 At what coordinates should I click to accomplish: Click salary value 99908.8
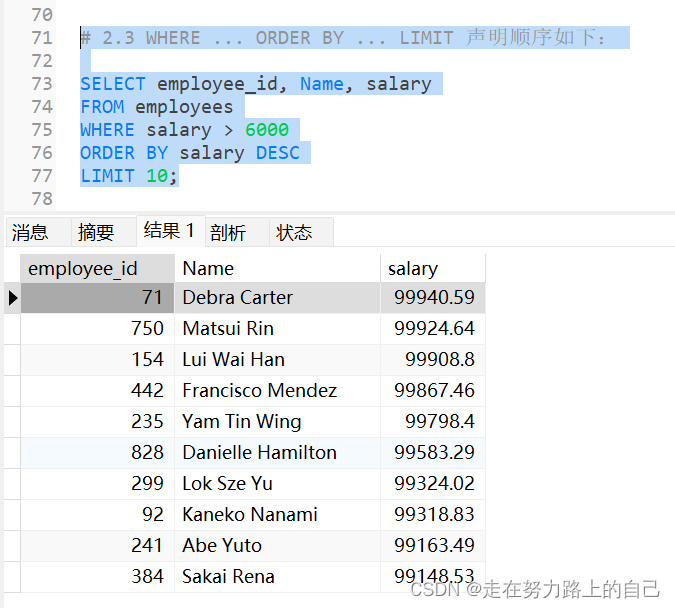[x=433, y=360]
